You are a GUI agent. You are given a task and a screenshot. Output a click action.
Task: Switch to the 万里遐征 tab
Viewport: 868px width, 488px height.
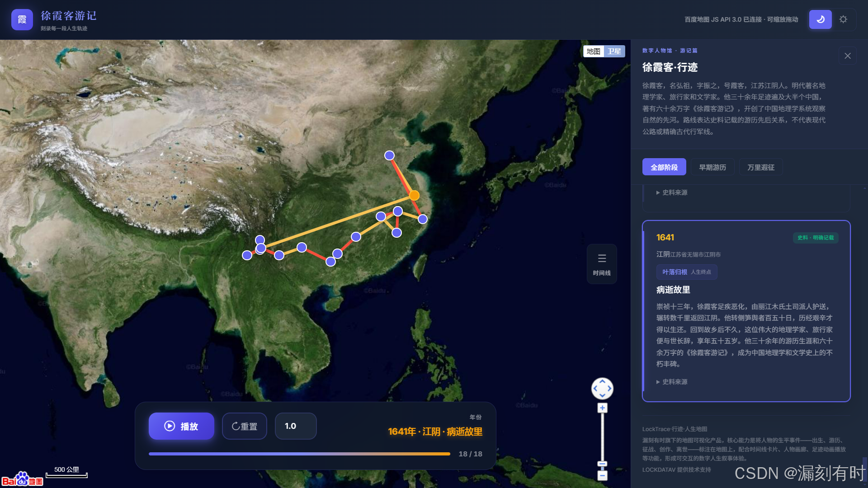coord(761,167)
